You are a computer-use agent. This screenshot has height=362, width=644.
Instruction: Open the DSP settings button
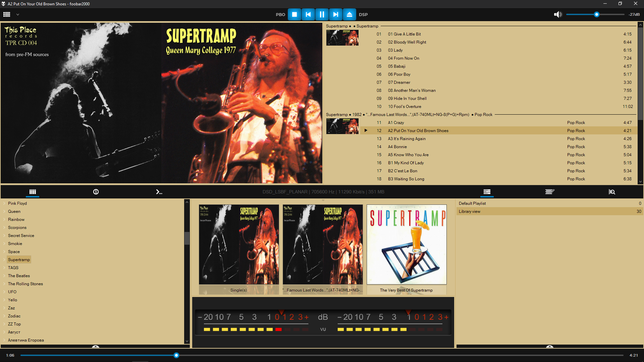tap(363, 15)
